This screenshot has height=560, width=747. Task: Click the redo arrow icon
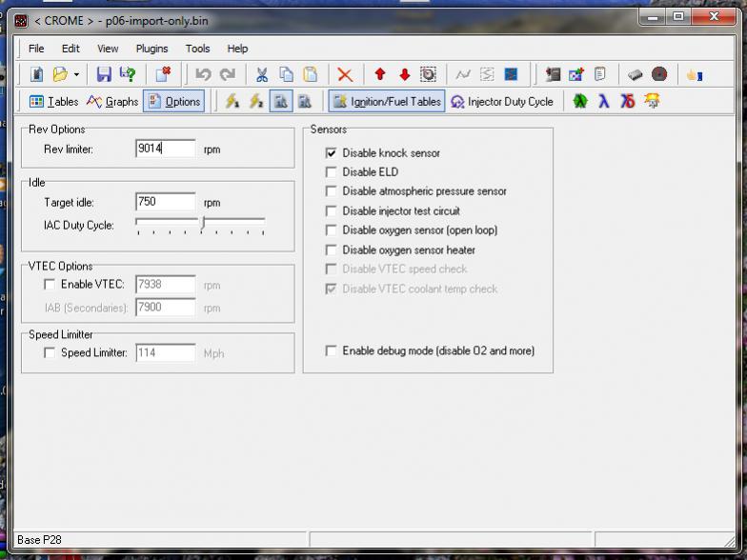[227, 74]
